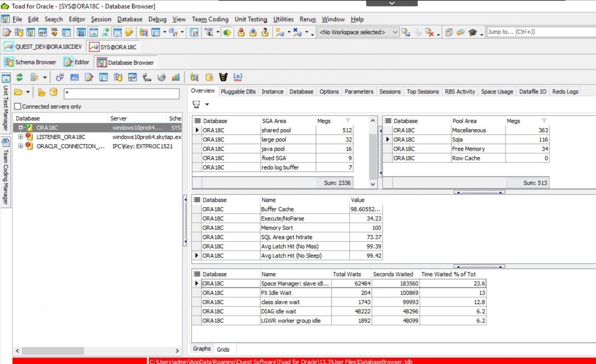Click the new connection plug icon
This screenshot has height=364, width=596.
[x=280, y=32]
